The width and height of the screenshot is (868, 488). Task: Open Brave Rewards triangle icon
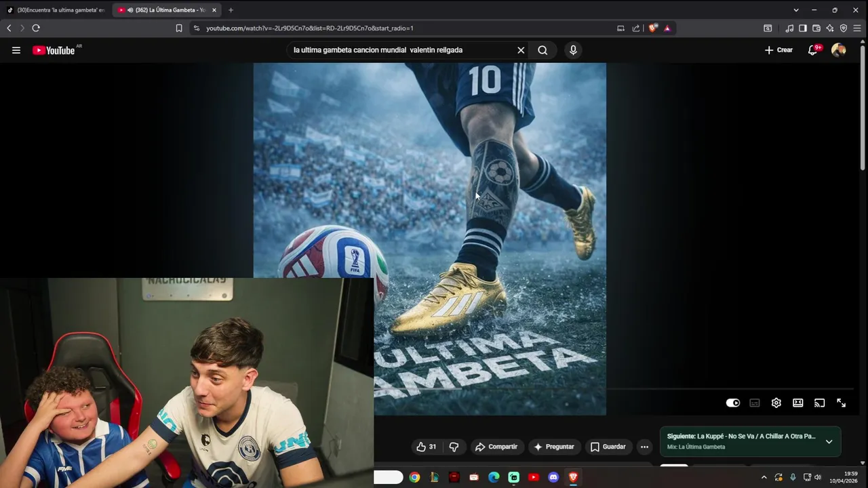(667, 28)
